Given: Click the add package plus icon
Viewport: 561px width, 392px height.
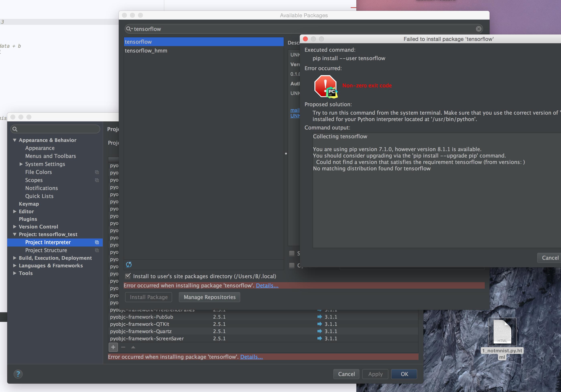Looking at the screenshot, I should pyautogui.click(x=113, y=347).
